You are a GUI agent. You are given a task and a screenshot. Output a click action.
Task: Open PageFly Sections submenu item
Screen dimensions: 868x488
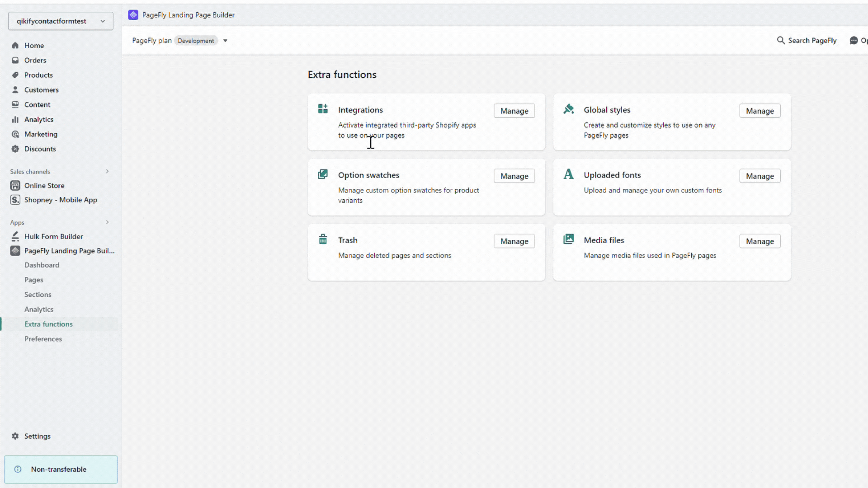38,295
